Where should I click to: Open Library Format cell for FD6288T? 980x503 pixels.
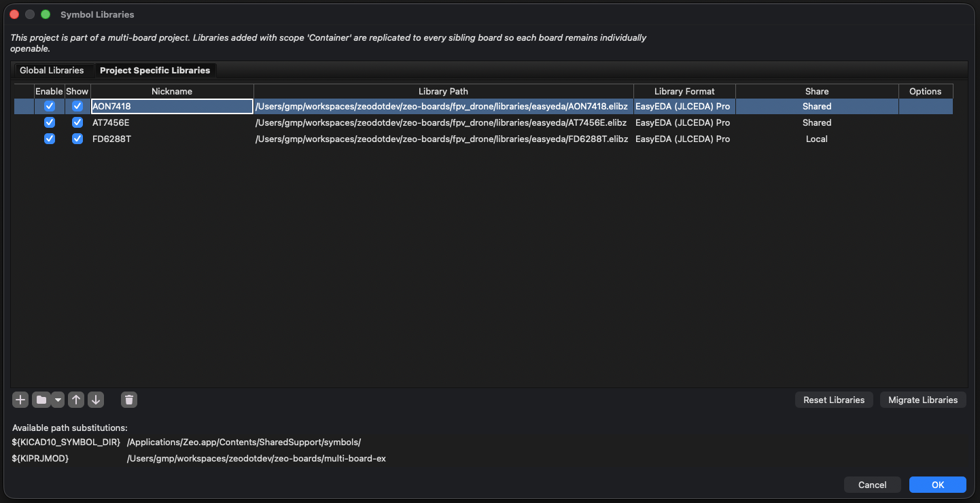tap(684, 139)
